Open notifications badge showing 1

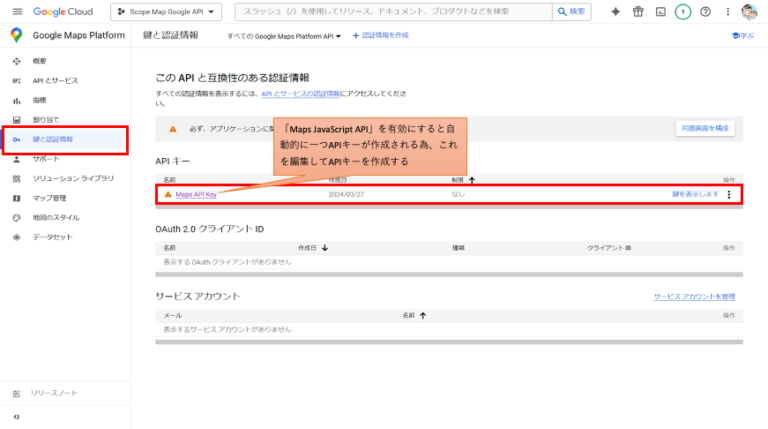click(683, 12)
